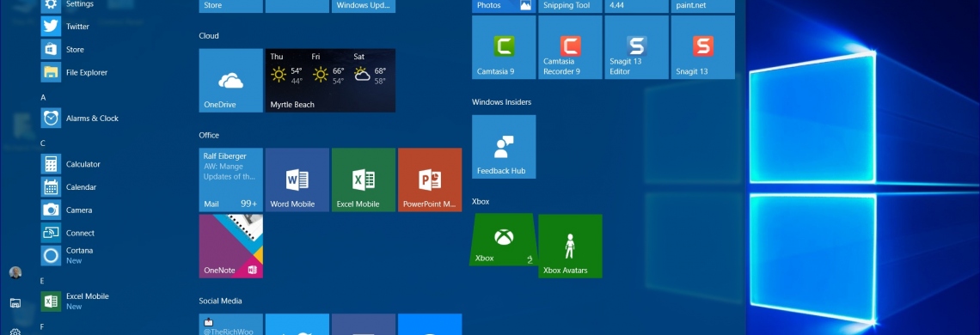This screenshot has height=335, width=980.
Task: Launch the paint.net tile
Action: tap(702, 6)
